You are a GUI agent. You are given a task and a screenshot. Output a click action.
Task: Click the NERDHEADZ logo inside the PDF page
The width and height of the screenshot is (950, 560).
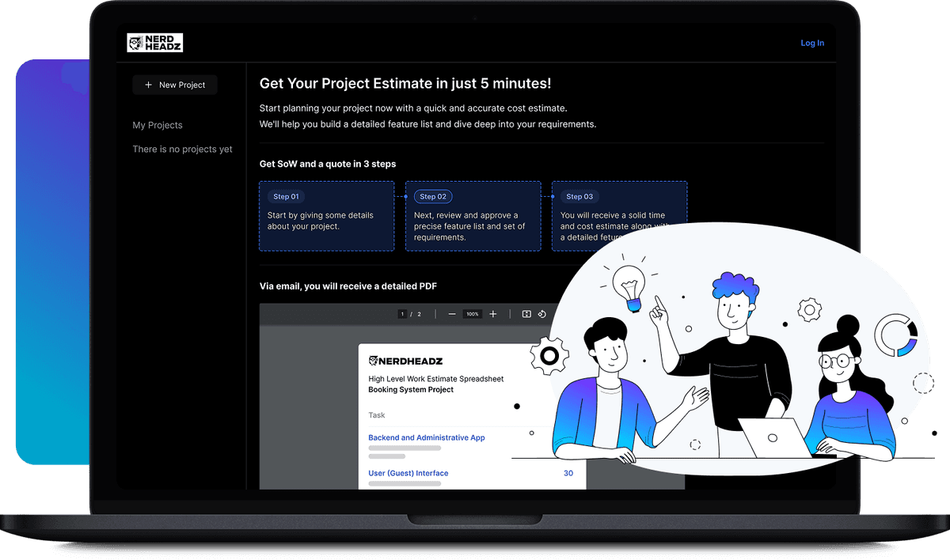405,360
